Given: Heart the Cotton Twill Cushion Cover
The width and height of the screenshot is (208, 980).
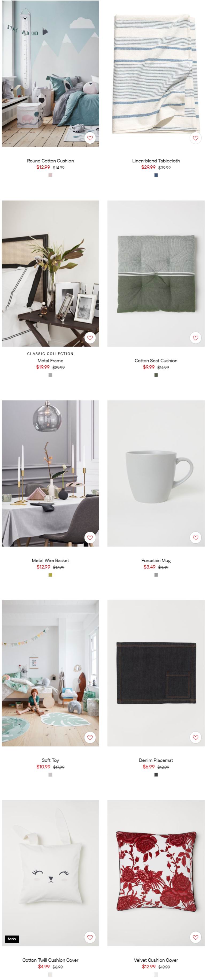Looking at the screenshot, I should (90, 937).
